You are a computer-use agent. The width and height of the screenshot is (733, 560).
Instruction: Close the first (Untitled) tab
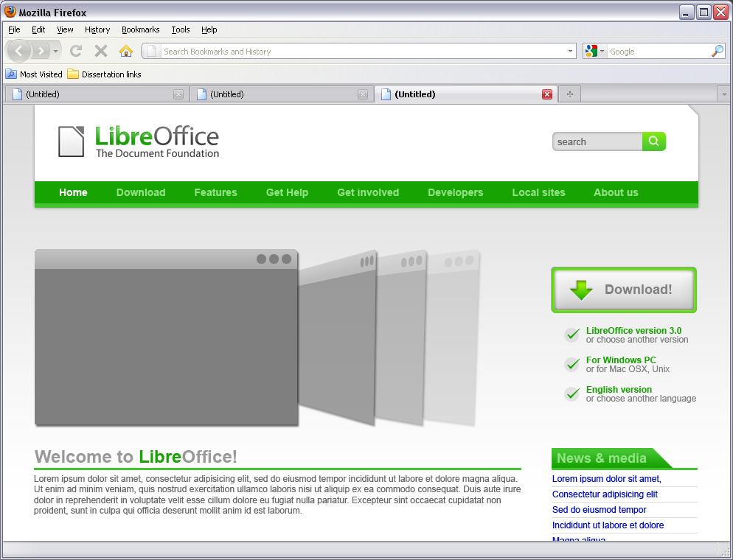(x=178, y=94)
